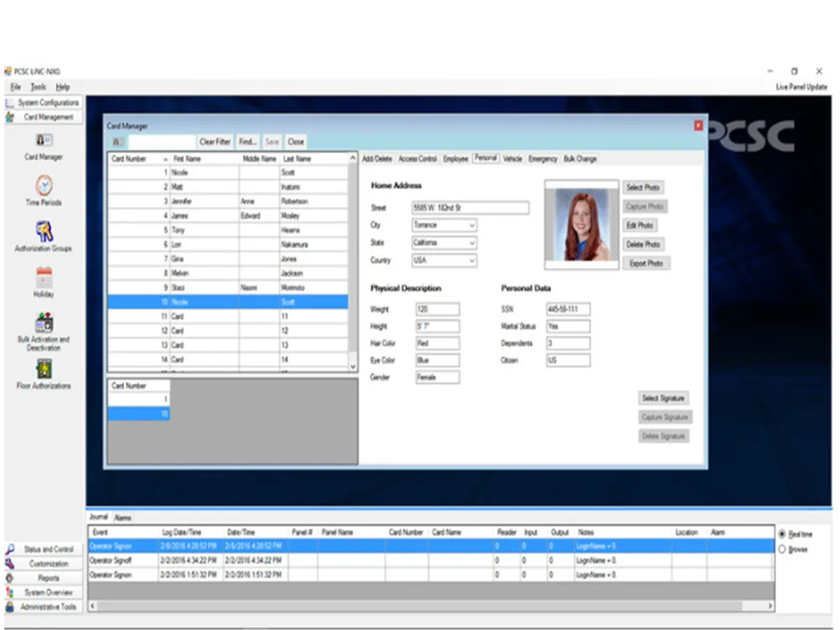Screen dimensions: 840x630
Task: Switch to the Alarms tab
Action: [123, 517]
